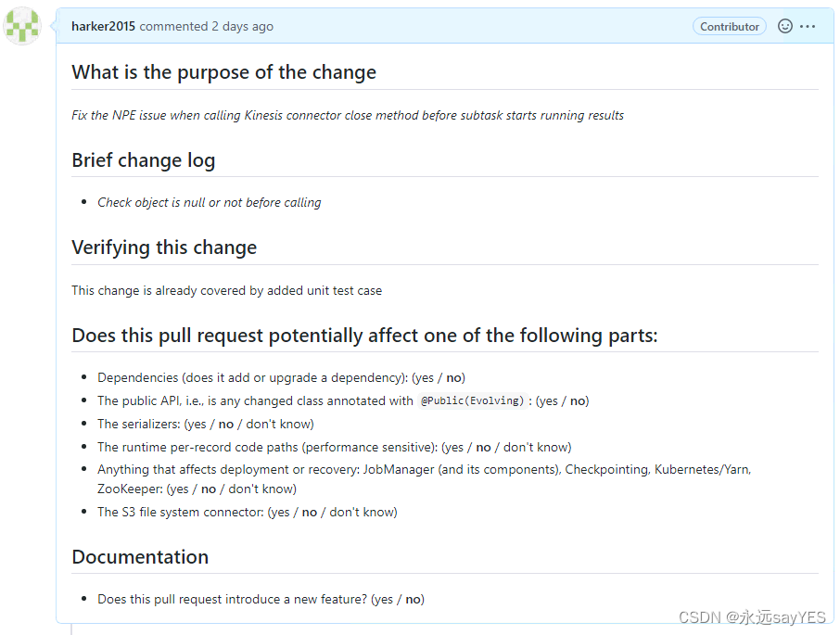This screenshot has height=635, width=840.
Task: Click harker2015's pixelated green avatar
Action: 22,26
